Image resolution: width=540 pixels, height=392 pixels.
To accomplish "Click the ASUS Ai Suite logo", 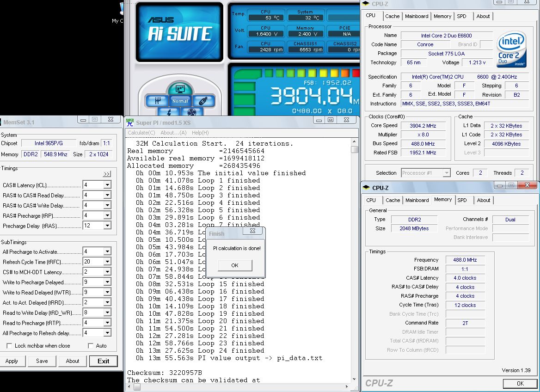I will [x=179, y=31].
